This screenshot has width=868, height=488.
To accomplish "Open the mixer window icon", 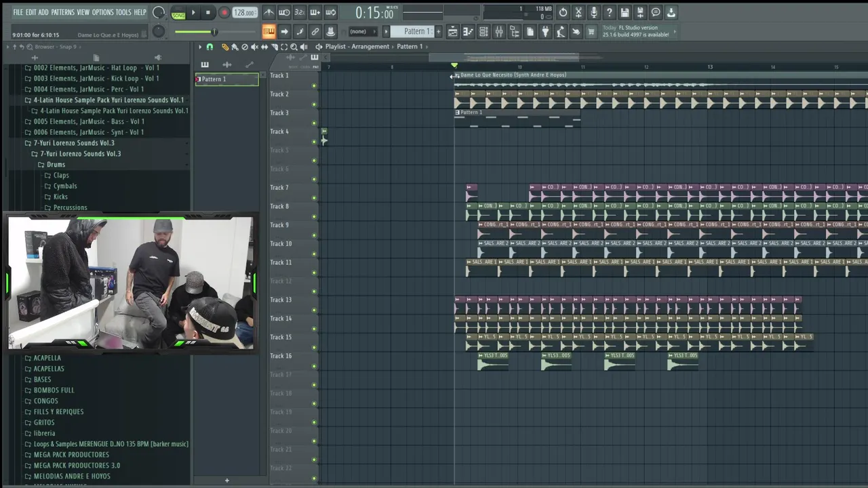I will coord(499,31).
